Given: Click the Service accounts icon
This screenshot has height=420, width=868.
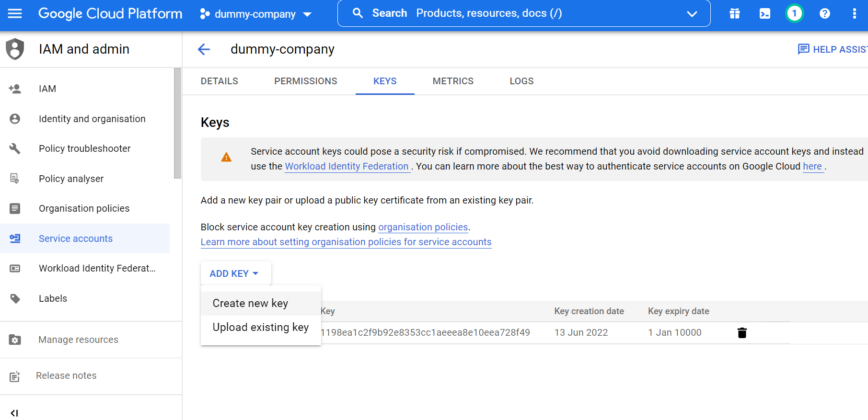Looking at the screenshot, I should tap(15, 238).
